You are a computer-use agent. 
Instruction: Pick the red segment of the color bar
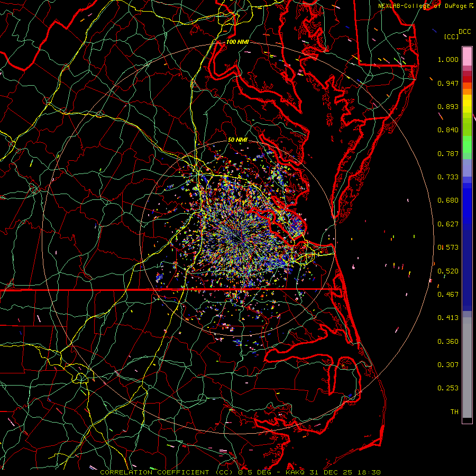point(467,79)
